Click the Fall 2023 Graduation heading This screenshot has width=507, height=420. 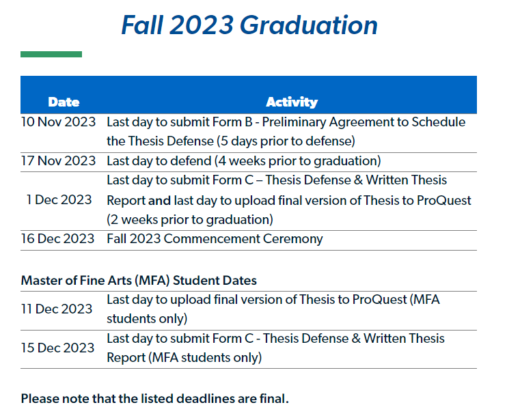coord(249,26)
